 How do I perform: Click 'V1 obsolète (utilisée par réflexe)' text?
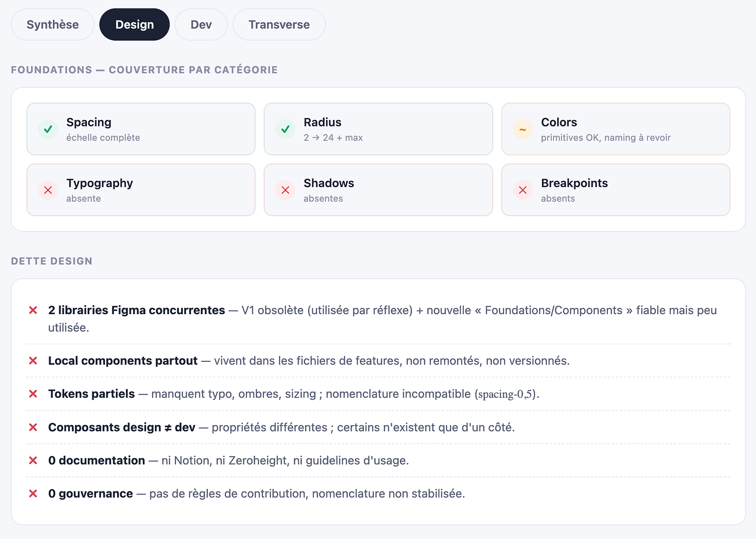tap(327, 310)
